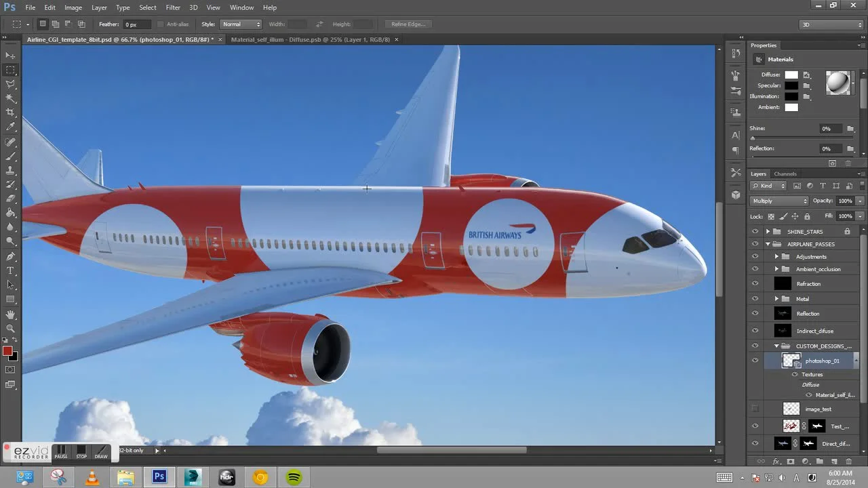Viewport: 868px width, 488px height.
Task: Select the Eyedropper tool
Action: point(10,127)
